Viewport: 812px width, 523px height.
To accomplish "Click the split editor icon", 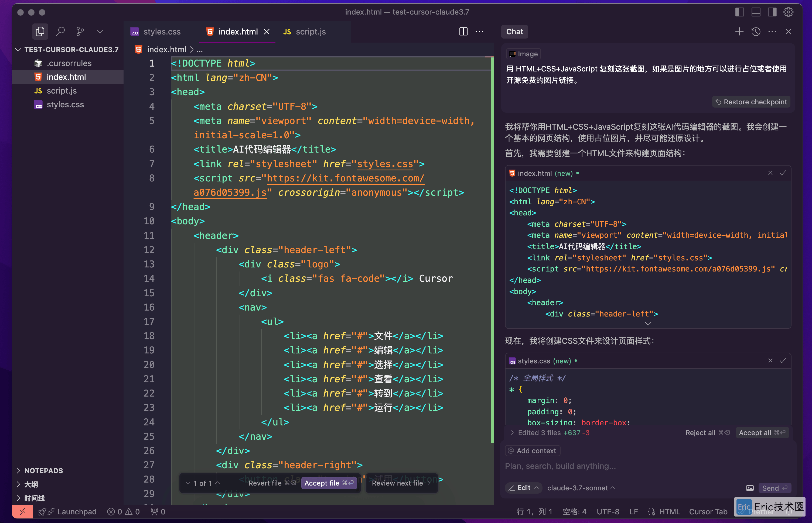I will pyautogui.click(x=463, y=32).
